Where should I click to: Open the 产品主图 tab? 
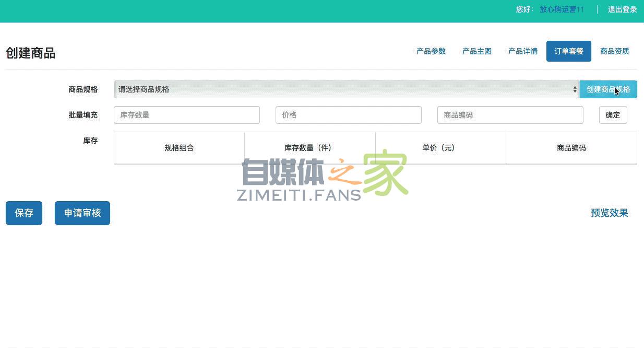476,51
